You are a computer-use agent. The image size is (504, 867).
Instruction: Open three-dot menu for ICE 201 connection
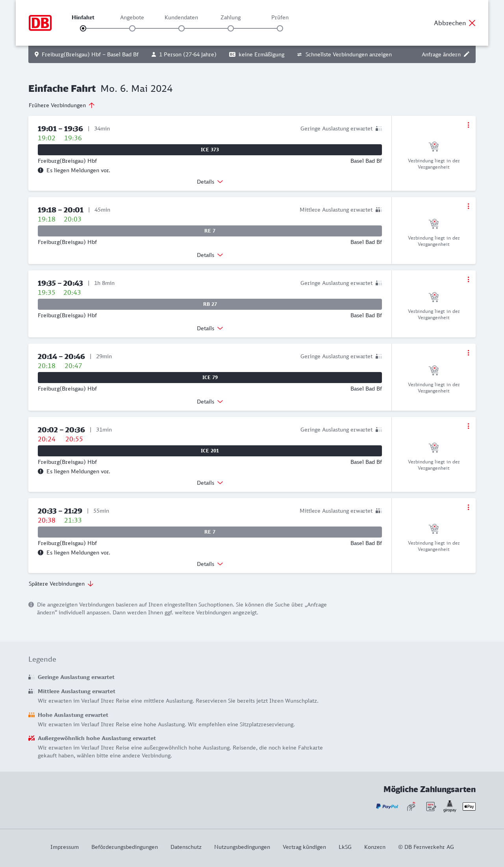468,426
